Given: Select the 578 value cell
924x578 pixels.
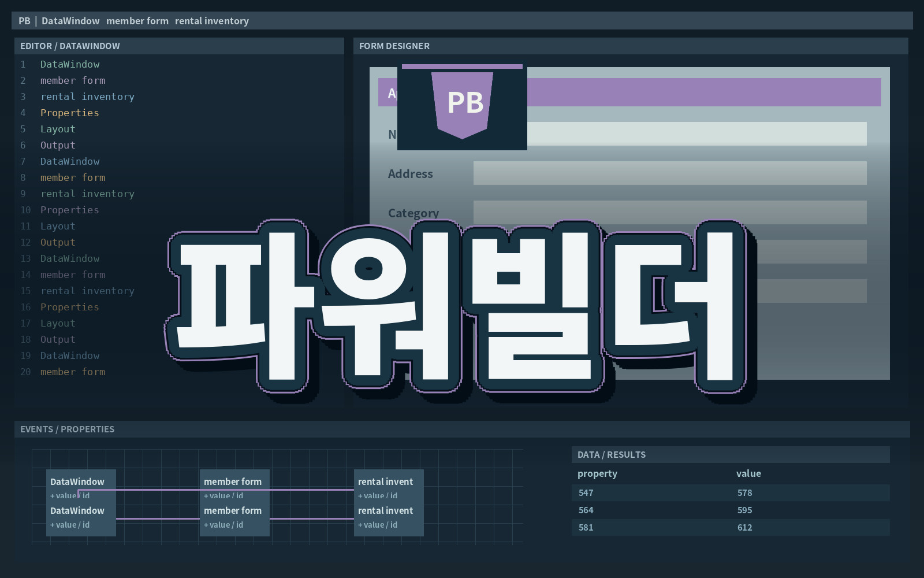Looking at the screenshot, I should 745,492.
